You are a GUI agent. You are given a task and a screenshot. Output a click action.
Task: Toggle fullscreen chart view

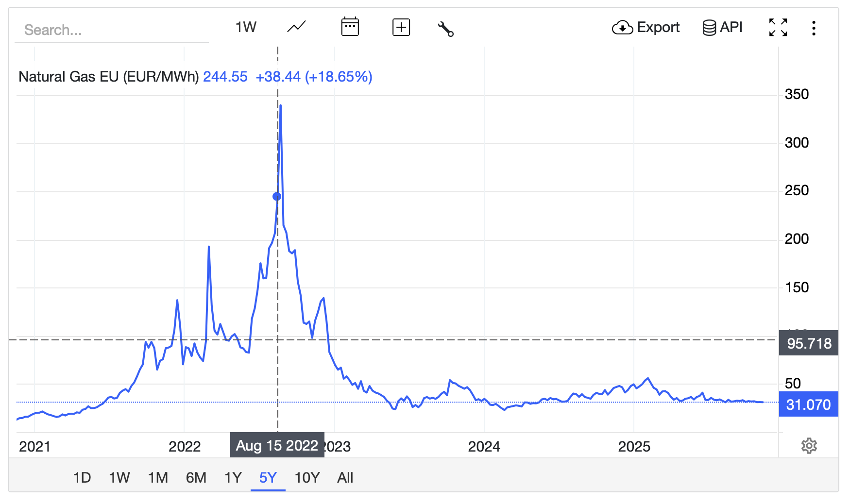[x=778, y=27]
